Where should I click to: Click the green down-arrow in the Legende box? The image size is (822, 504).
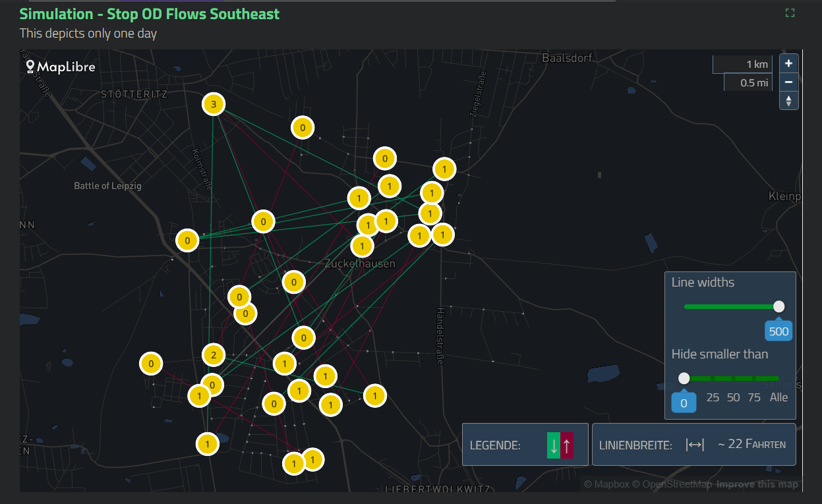552,445
